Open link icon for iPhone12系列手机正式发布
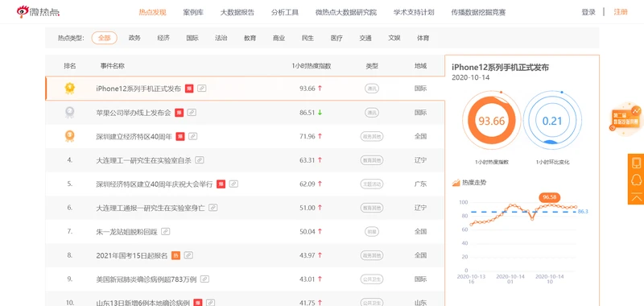644x306 pixels. click(201, 89)
